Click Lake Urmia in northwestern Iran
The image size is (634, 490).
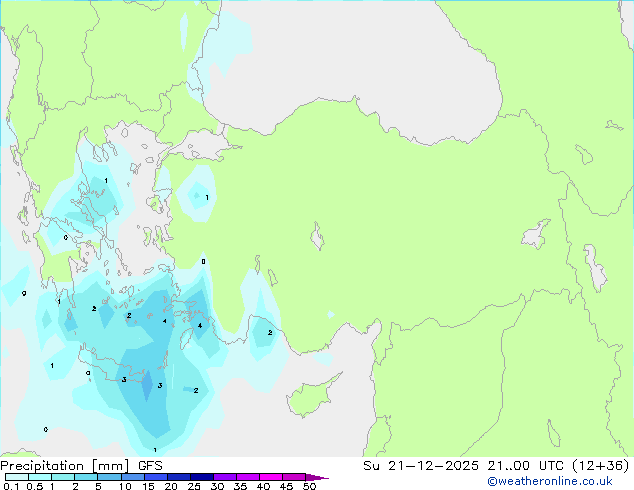click(x=595, y=268)
